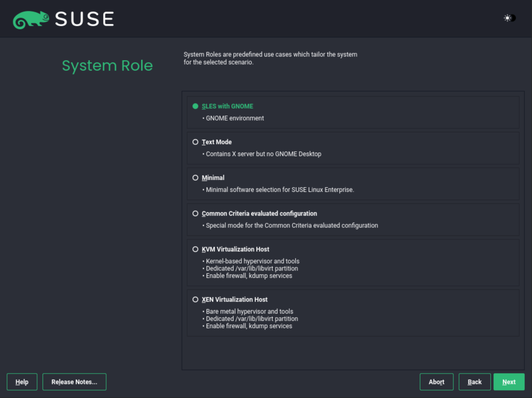Click the System Role page heading
Image resolution: width=532 pixels, height=398 pixels.
(107, 65)
